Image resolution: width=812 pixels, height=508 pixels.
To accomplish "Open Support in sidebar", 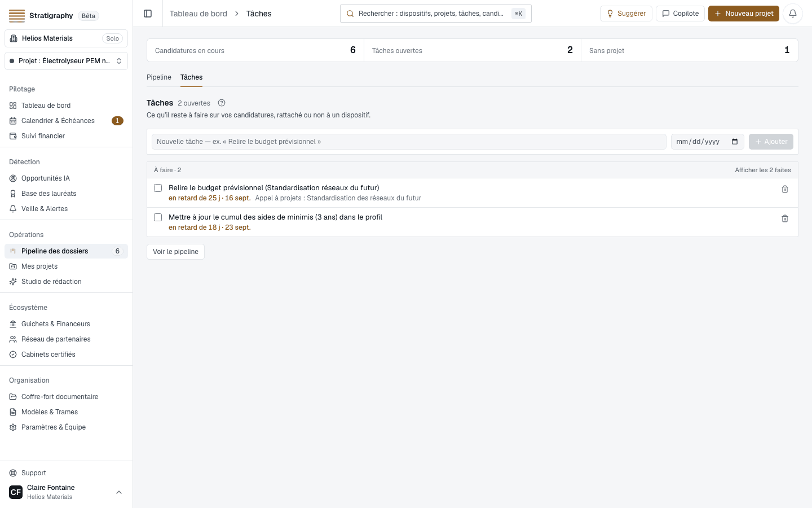I will (66, 473).
